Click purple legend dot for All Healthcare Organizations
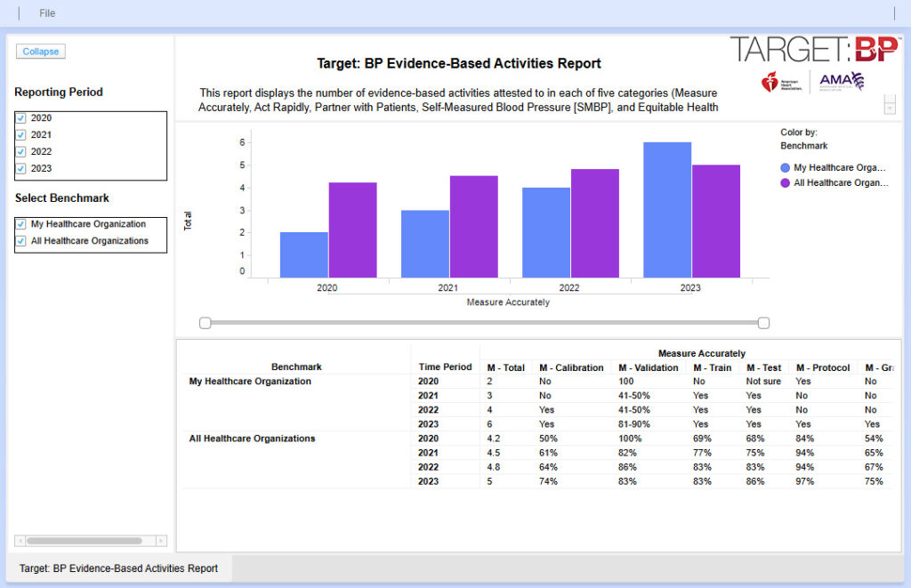Screen dimensions: 911x588 click(785, 182)
